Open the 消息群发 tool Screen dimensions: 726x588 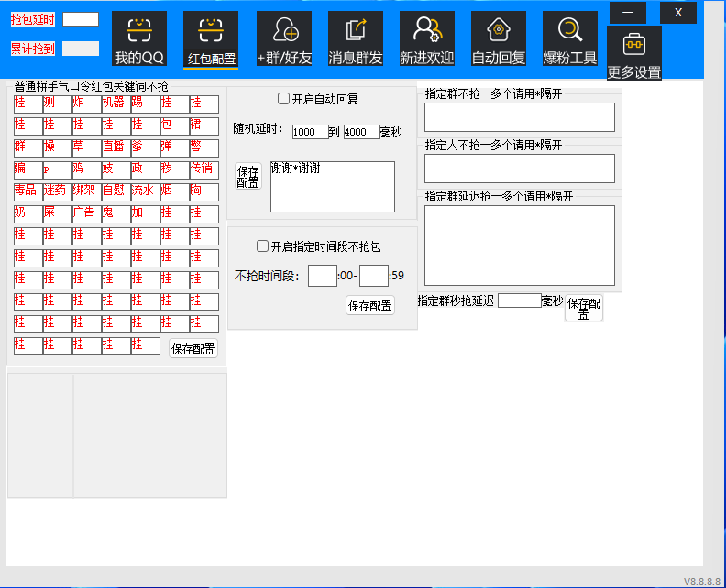pos(355,39)
